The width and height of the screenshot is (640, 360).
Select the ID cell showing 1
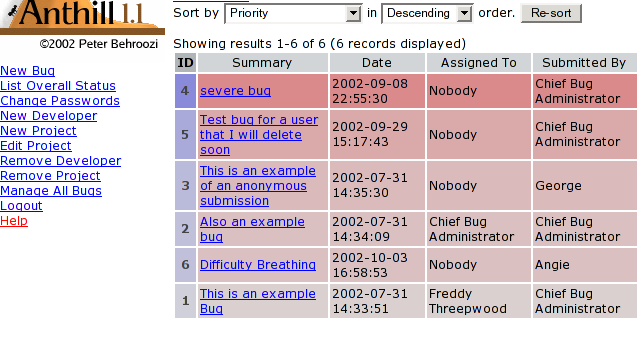[x=185, y=301]
